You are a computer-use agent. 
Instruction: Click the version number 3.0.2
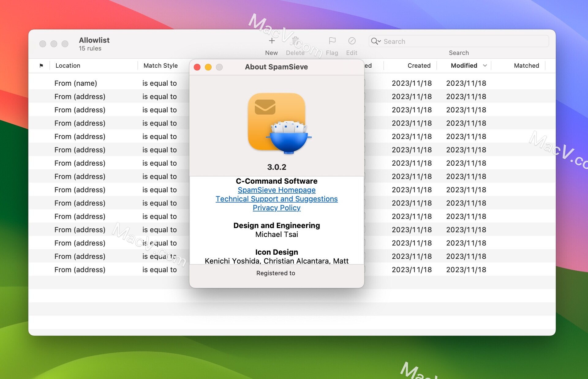point(277,167)
